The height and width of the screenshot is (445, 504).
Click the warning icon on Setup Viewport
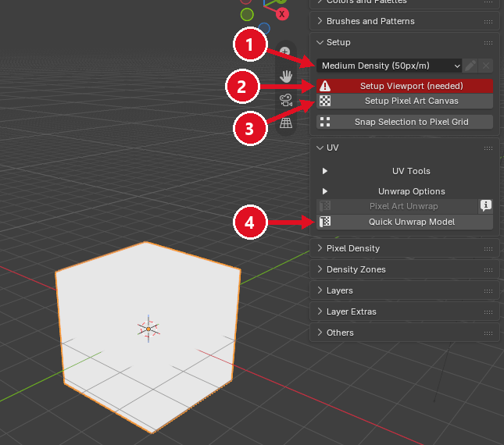point(325,86)
